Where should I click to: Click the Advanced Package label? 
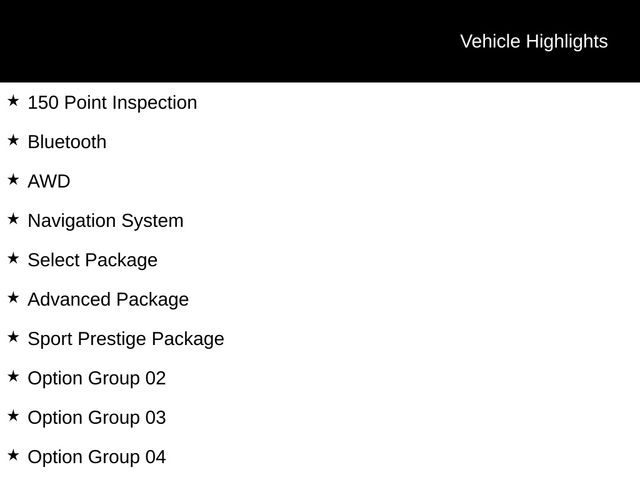point(108,299)
